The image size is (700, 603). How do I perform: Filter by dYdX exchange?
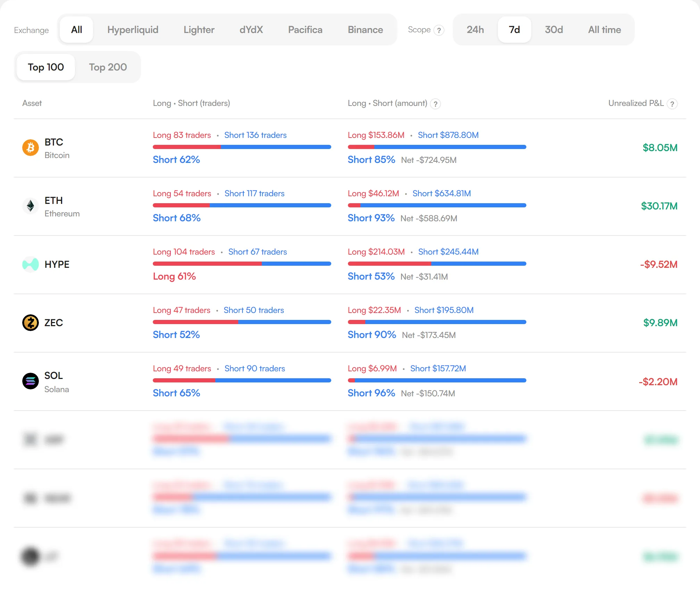pos(251,30)
